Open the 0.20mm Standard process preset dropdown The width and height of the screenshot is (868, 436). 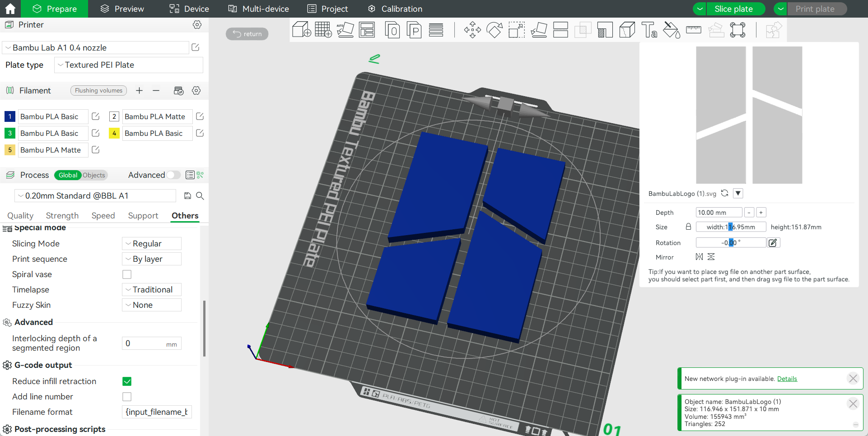coord(96,196)
